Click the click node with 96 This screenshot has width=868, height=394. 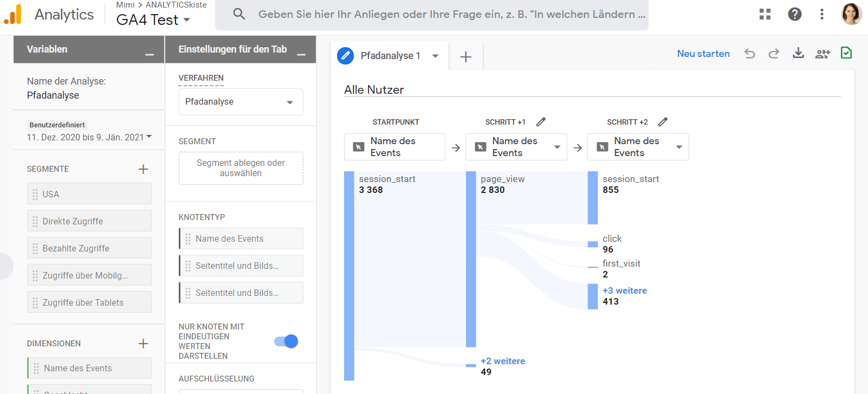[x=593, y=244]
